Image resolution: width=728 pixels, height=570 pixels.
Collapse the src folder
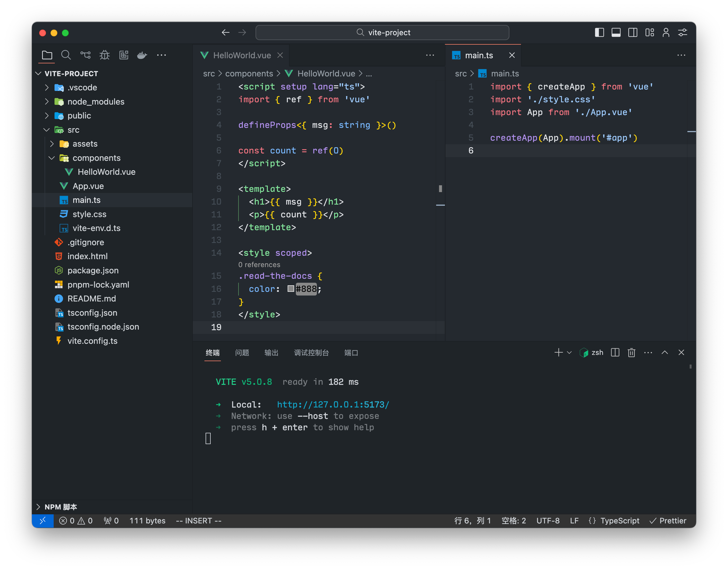[46, 130]
